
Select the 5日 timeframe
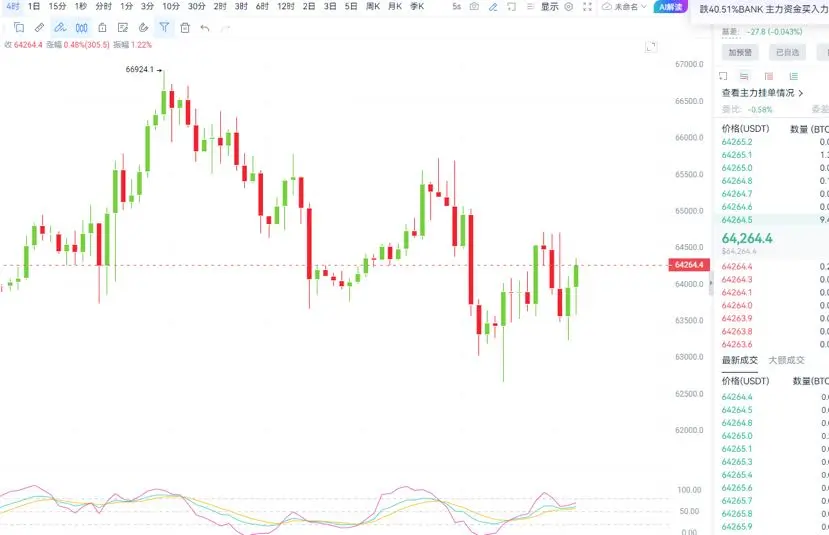(351, 6)
